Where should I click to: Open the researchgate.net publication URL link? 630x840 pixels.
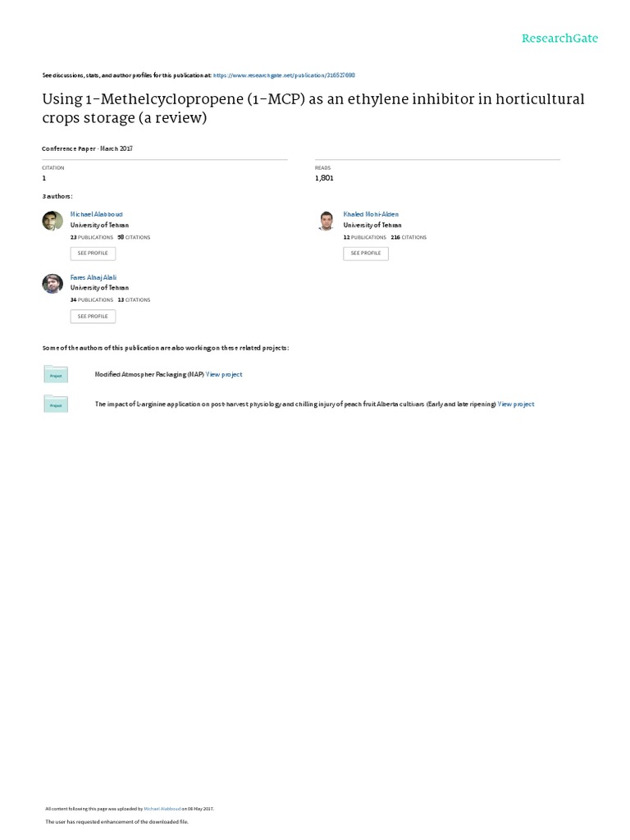tap(284, 75)
